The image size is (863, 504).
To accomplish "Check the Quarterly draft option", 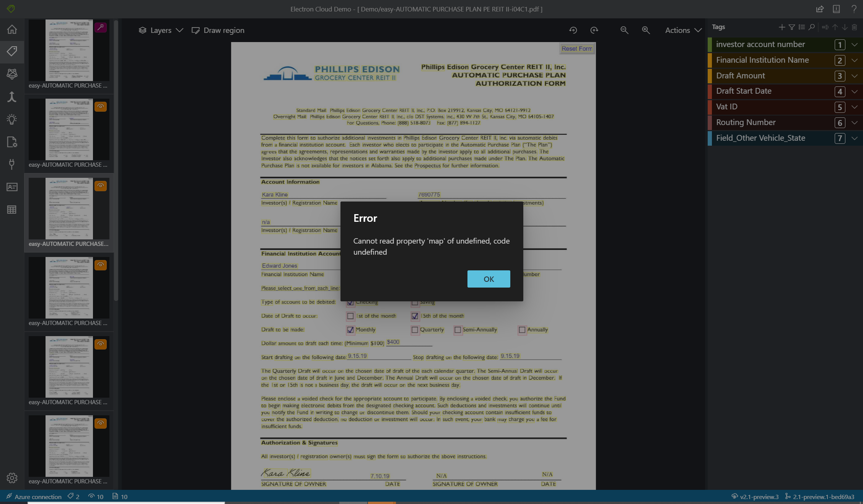I will [x=415, y=330].
